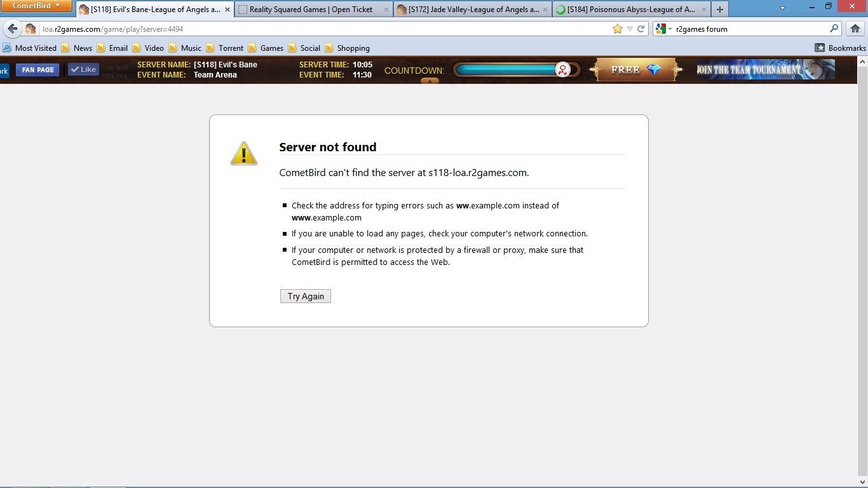This screenshot has height=488, width=868.
Task: Open a new tab with plus button
Action: click(719, 10)
